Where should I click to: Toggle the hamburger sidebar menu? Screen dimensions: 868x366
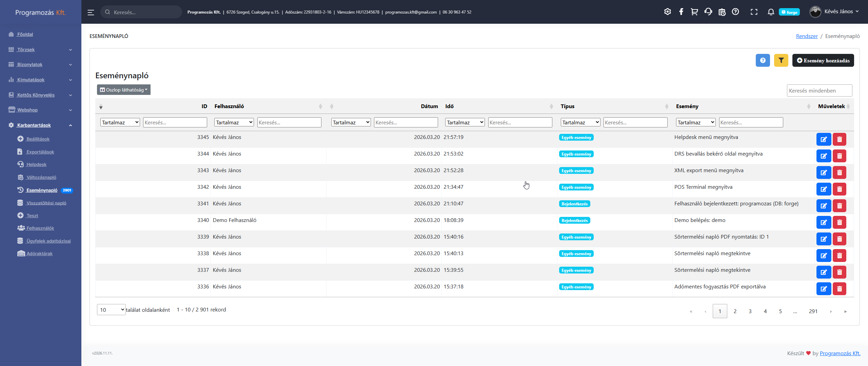(x=91, y=12)
